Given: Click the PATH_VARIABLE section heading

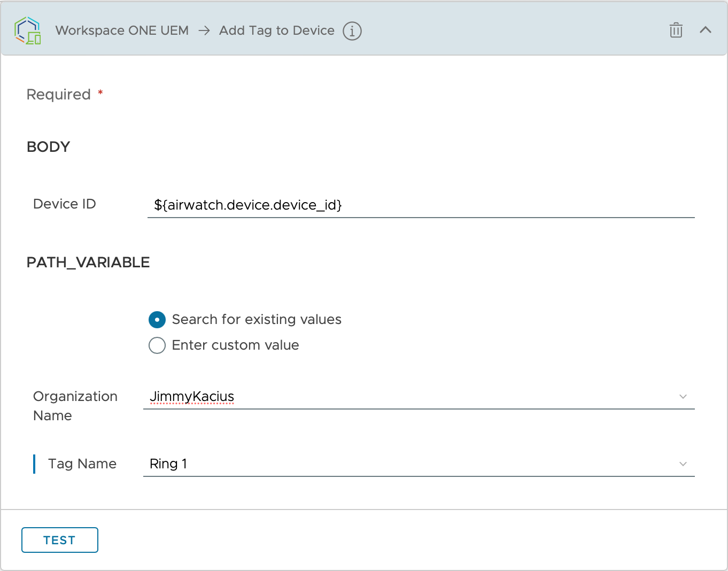Looking at the screenshot, I should (x=88, y=262).
